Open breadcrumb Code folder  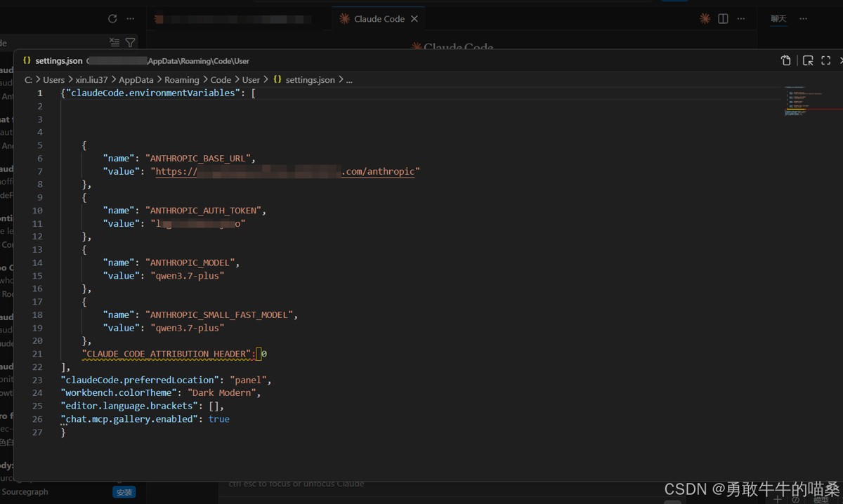click(x=221, y=80)
